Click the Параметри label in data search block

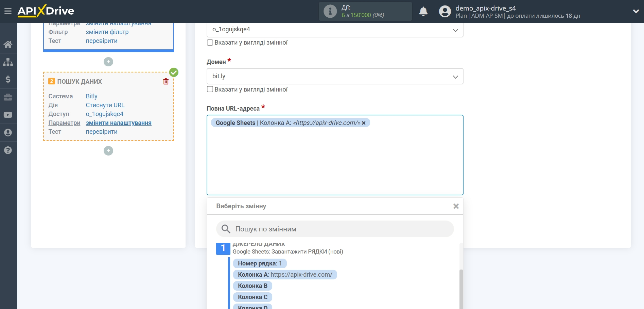pyautogui.click(x=64, y=123)
